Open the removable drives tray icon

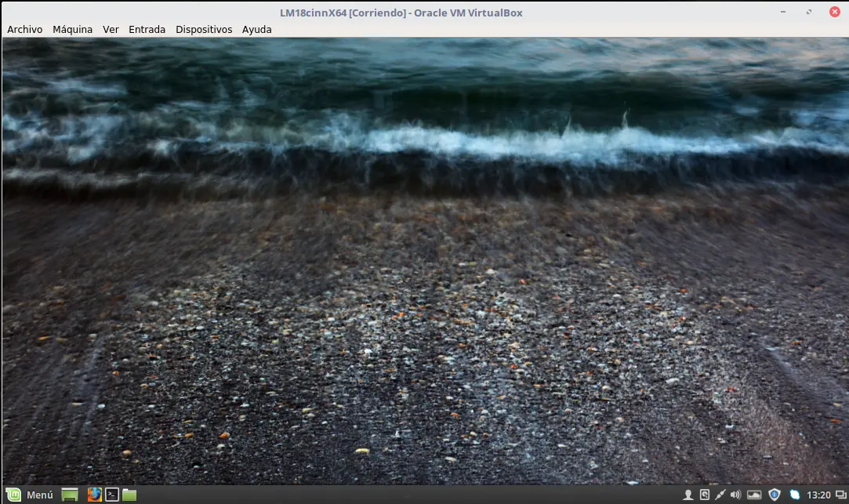pyautogui.click(x=705, y=495)
